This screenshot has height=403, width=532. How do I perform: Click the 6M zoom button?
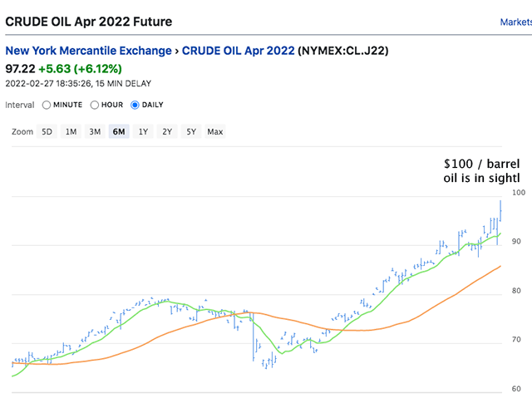(x=119, y=131)
